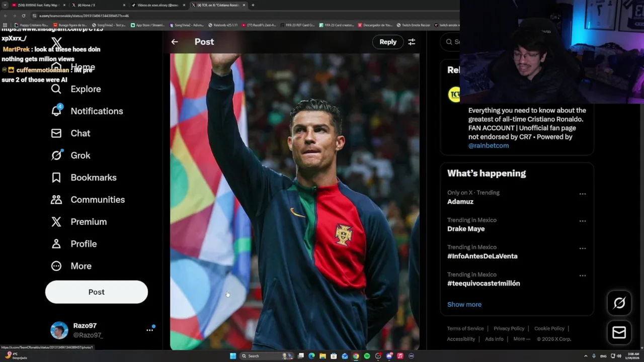This screenshot has width=644, height=362.
Task: Click the Razo97 profile avatar
Action: coord(59,330)
